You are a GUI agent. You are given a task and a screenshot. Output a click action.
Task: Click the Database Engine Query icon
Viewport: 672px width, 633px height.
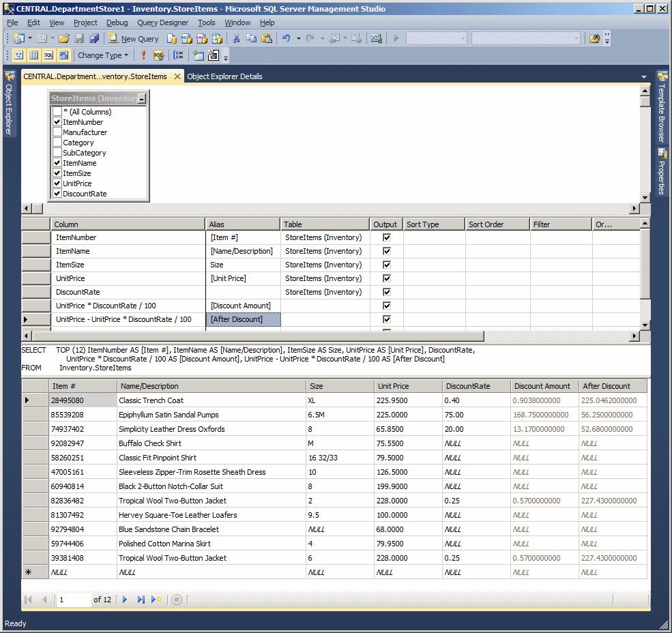tap(172, 39)
